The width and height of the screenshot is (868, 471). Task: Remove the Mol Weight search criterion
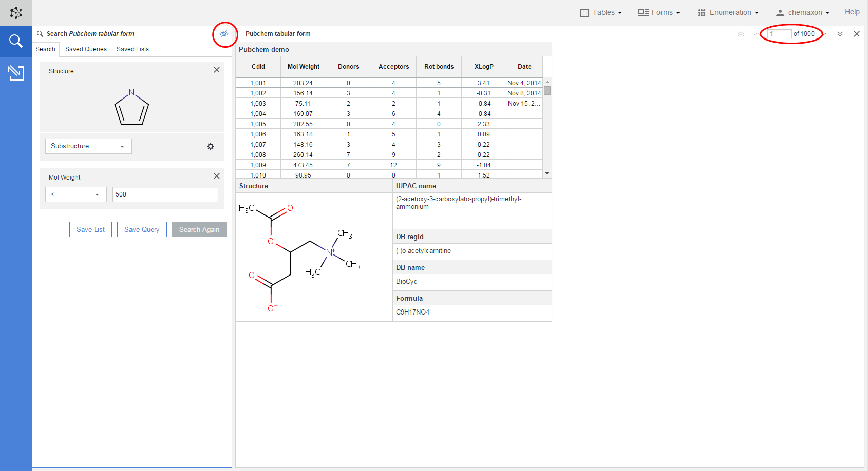click(217, 176)
